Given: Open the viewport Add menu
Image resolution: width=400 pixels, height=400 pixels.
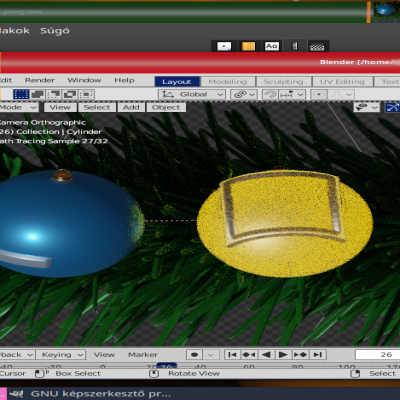Looking at the screenshot, I should [x=131, y=107].
